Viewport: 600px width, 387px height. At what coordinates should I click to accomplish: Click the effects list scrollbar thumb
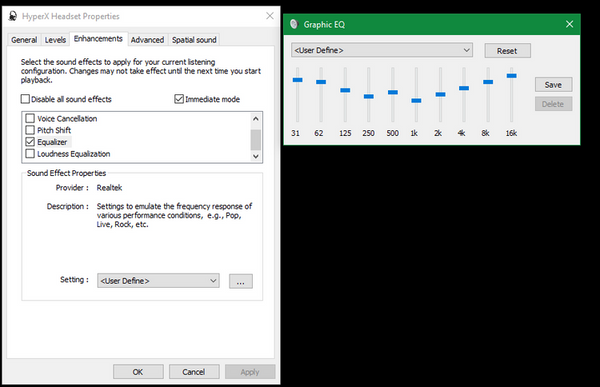(x=256, y=140)
